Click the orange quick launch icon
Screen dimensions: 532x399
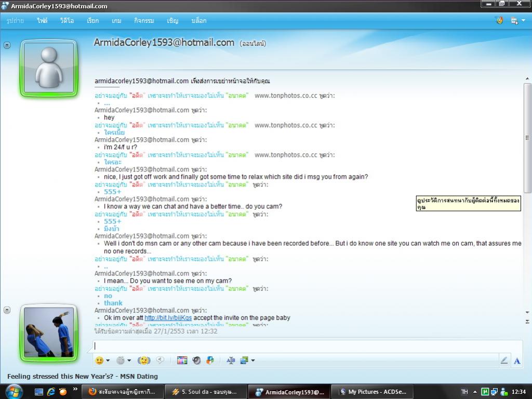point(62,392)
